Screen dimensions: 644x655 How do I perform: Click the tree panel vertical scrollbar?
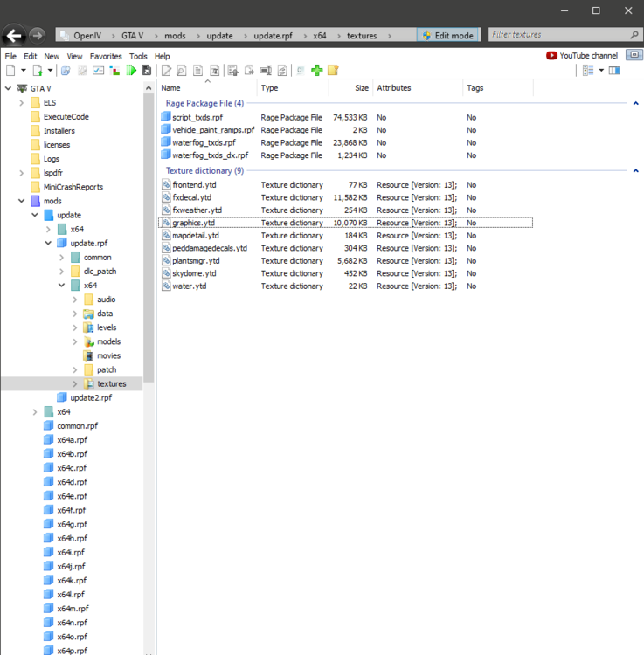click(149, 238)
